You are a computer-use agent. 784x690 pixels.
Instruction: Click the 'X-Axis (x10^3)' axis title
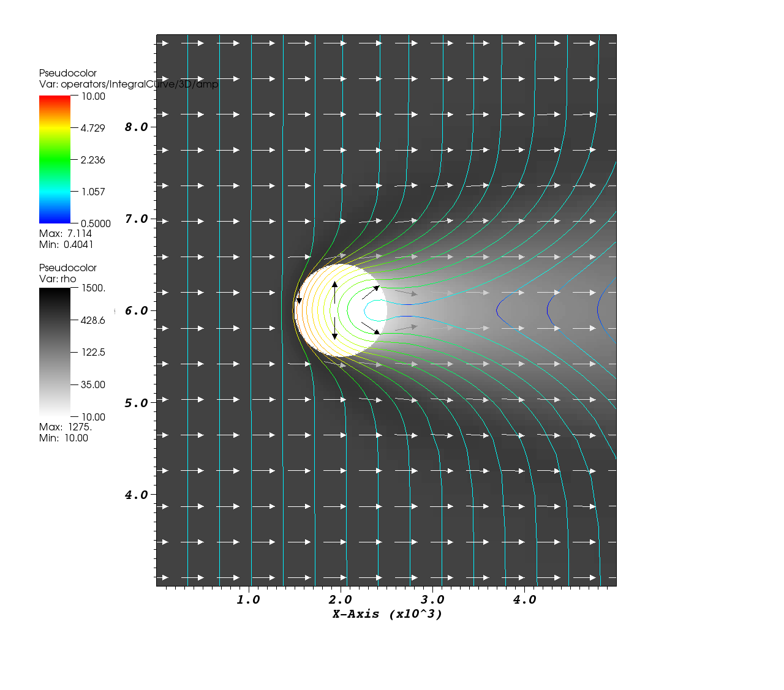tap(387, 613)
